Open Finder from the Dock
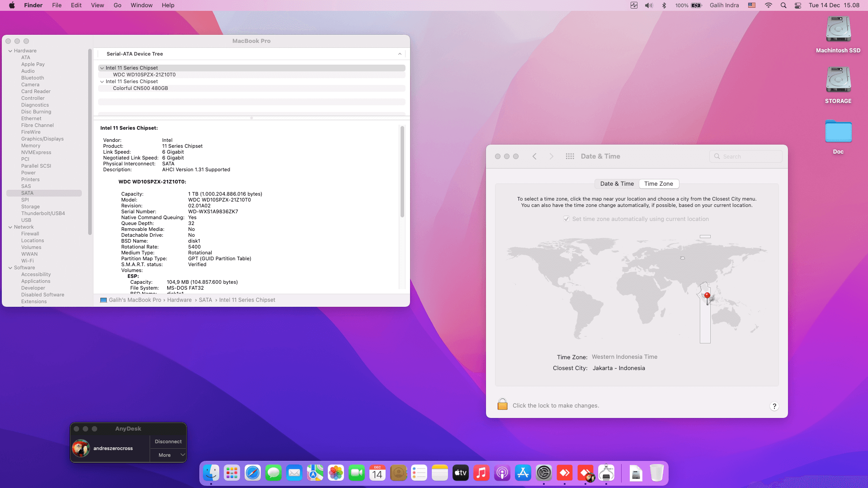Viewport: 868px width, 488px height. [211, 473]
